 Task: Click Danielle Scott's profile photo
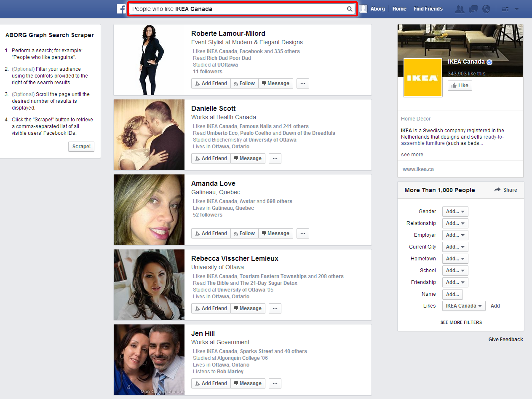(149, 135)
